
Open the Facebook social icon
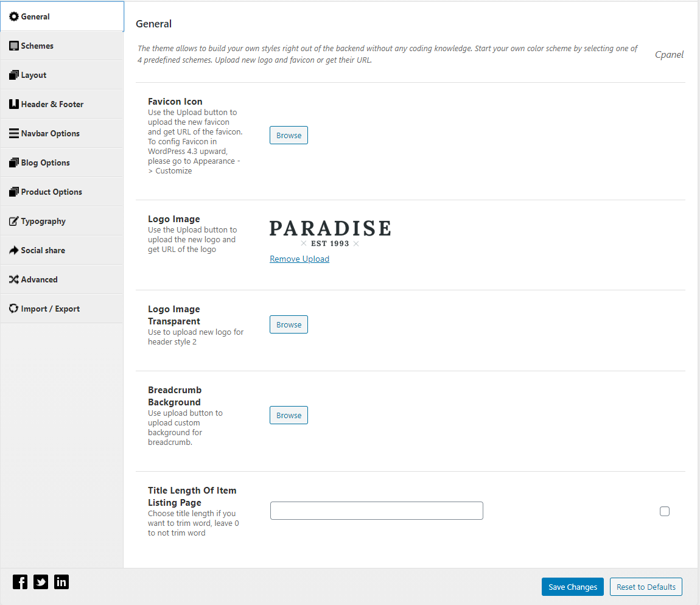(20, 582)
